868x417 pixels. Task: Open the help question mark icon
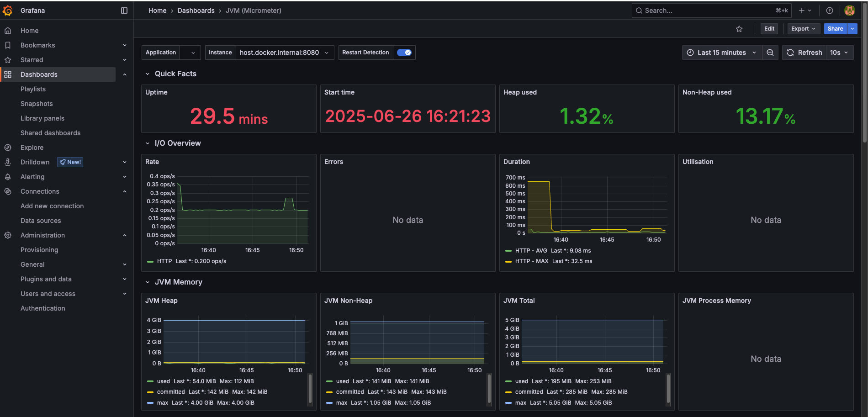tap(830, 11)
